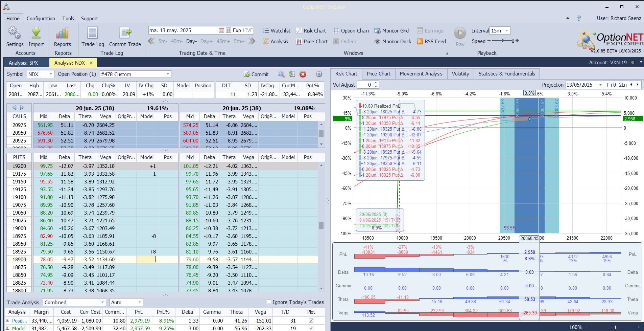The image size is (644, 331).
Task: Open Reports bar chart icon
Action: (x=63, y=33)
